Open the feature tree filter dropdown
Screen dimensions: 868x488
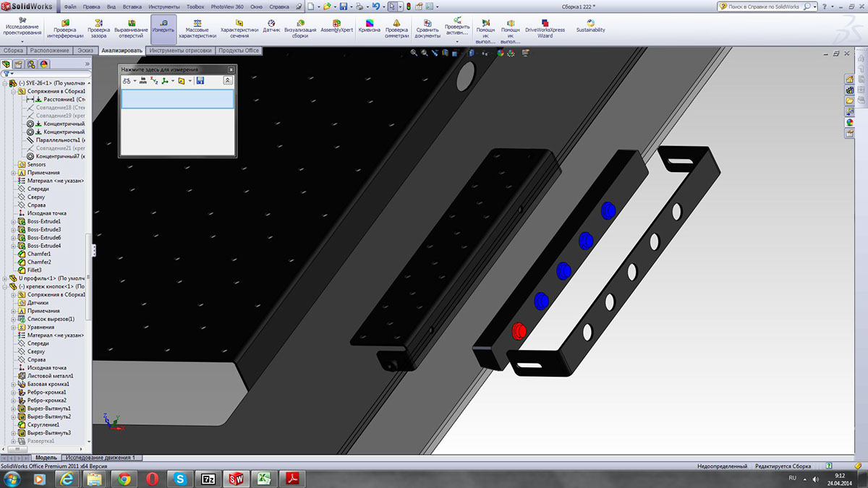pyautogui.click(x=8, y=74)
